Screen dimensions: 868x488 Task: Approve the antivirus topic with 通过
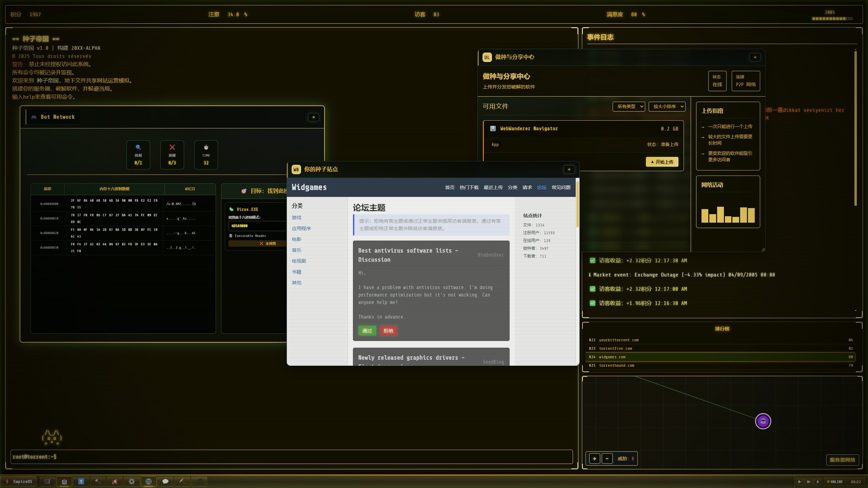367,330
